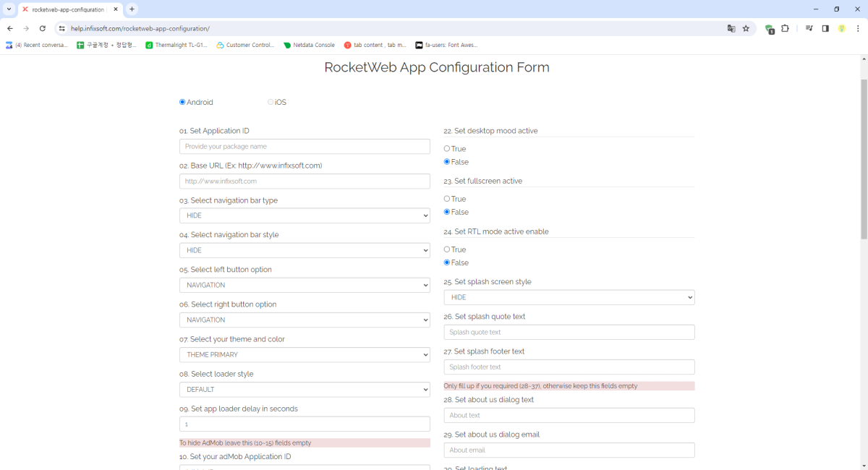Reload the page with the refresh icon
This screenshot has height=470, width=868.
coord(43,28)
